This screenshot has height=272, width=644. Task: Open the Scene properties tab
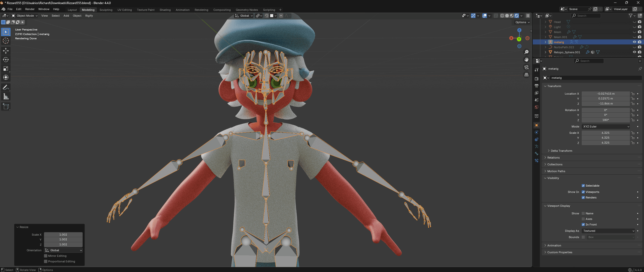537,100
